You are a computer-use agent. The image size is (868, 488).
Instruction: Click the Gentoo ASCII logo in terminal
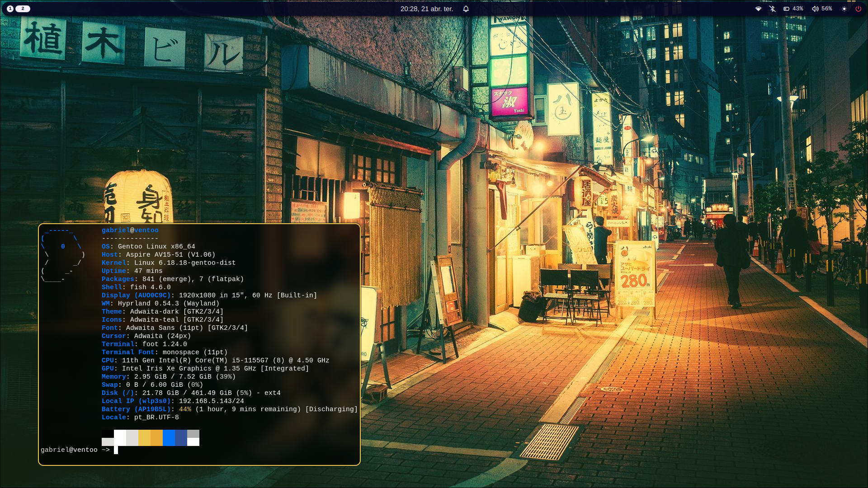62,254
